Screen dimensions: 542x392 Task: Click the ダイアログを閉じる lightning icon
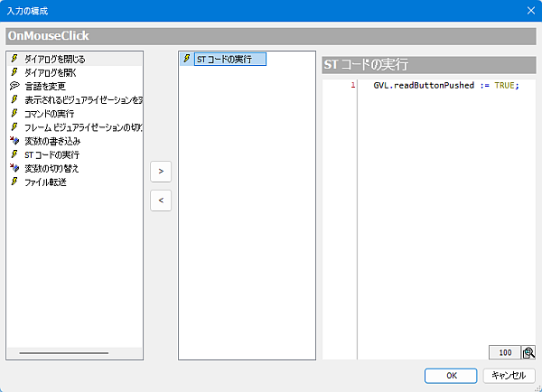[14, 59]
